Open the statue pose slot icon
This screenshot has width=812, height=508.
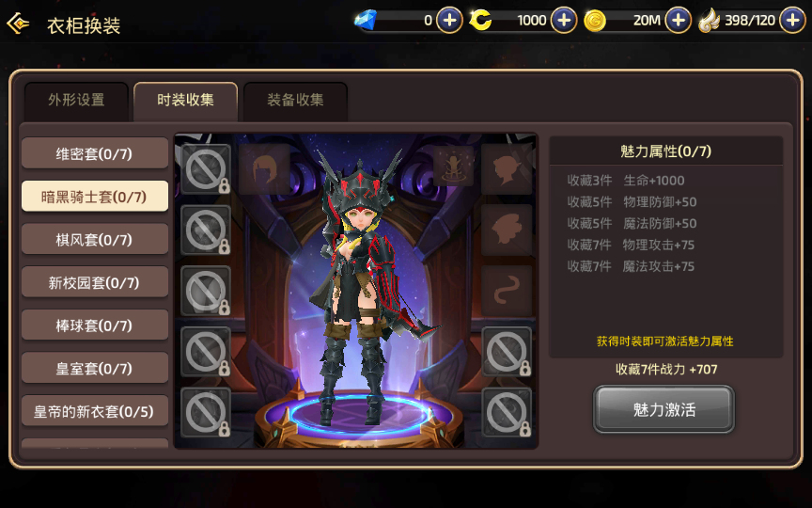point(454,166)
